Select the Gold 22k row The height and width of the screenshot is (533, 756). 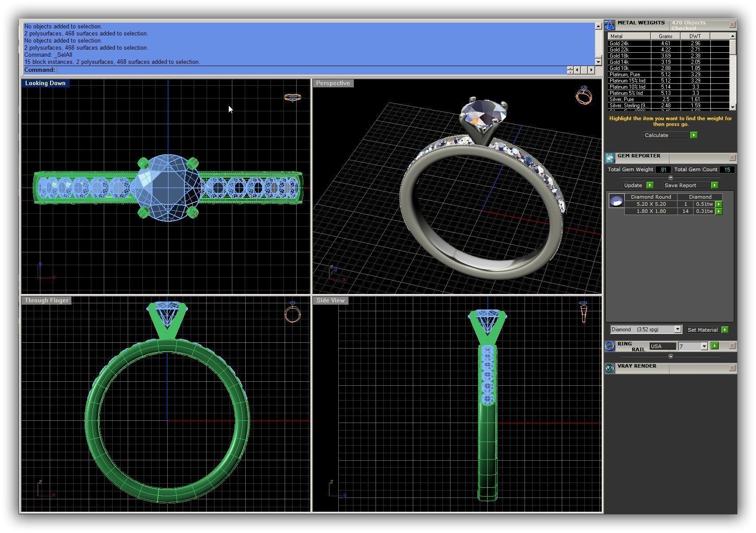pyautogui.click(x=669, y=50)
